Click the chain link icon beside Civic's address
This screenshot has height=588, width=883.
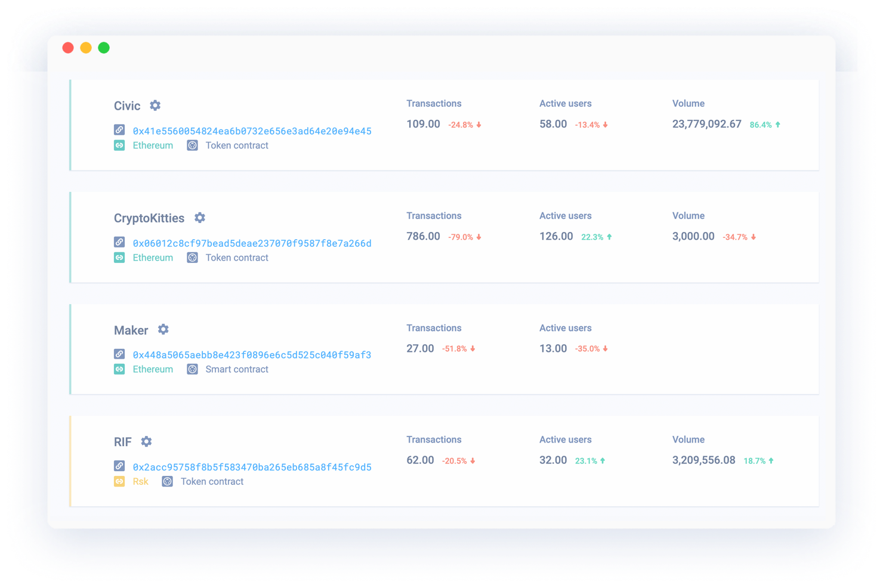pos(119,128)
